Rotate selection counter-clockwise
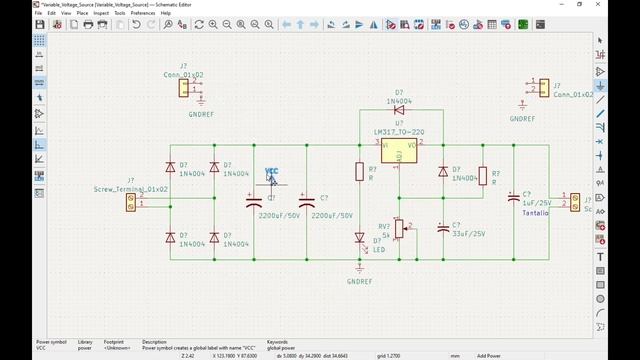 [331, 24]
